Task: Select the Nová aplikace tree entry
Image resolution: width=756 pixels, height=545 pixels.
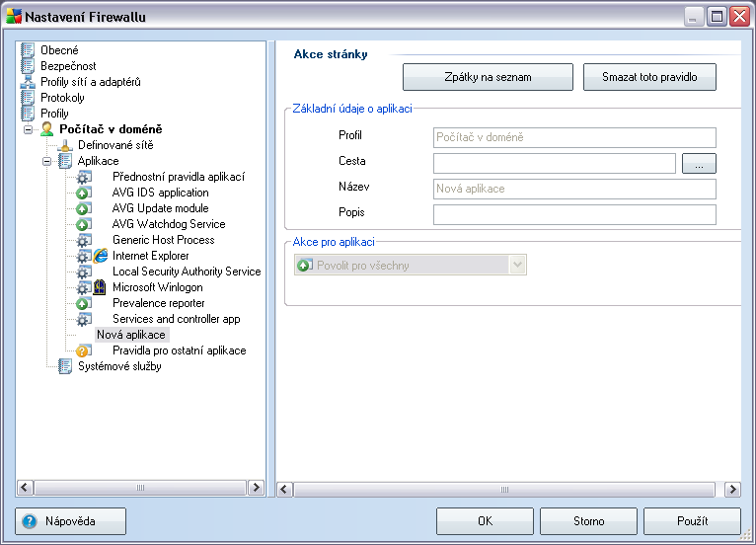Action: [131, 335]
